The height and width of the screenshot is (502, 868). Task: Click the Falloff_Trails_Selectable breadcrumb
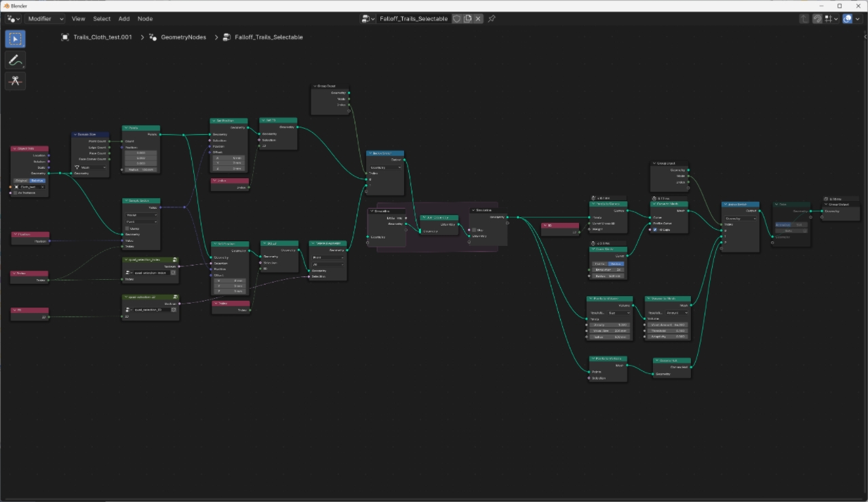[269, 37]
